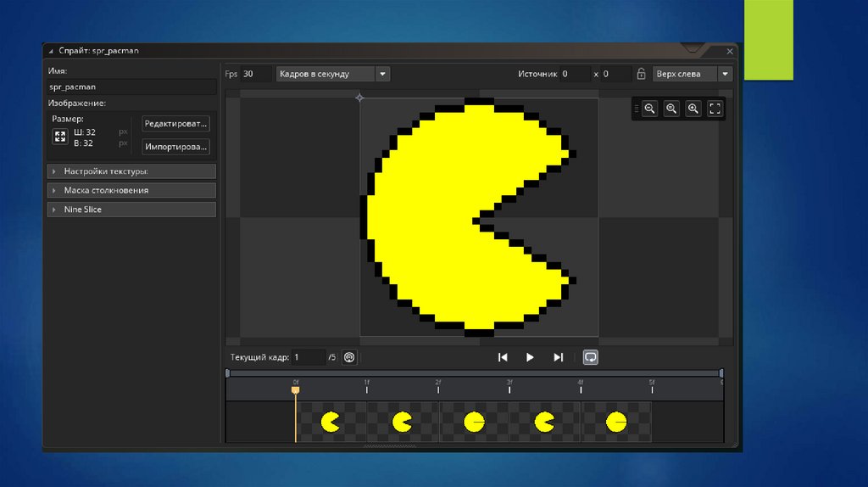Select the fifth frame thumbnail
The width and height of the screenshot is (868, 487).
[x=616, y=423]
